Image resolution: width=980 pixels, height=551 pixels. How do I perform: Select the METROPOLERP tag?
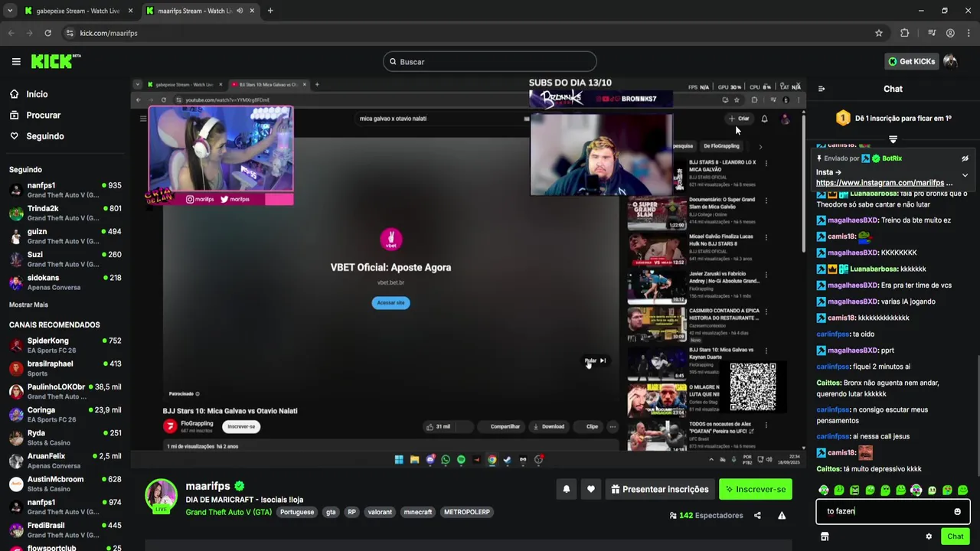pos(467,512)
